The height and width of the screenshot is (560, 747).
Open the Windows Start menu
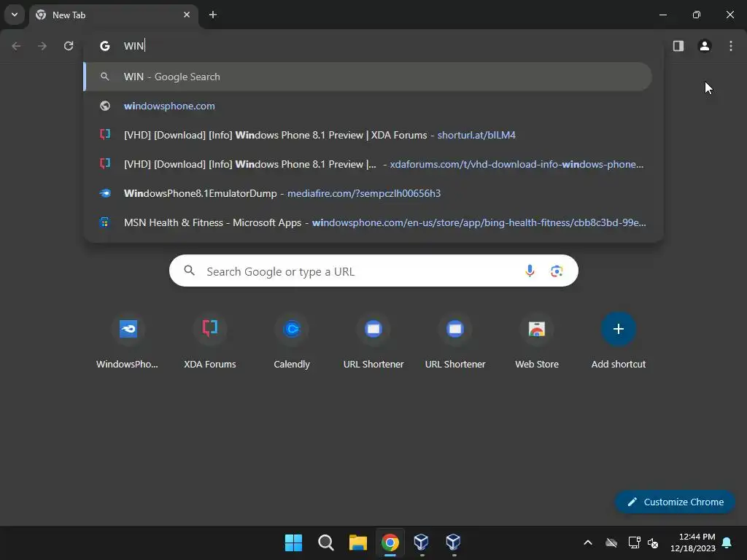[293, 542]
